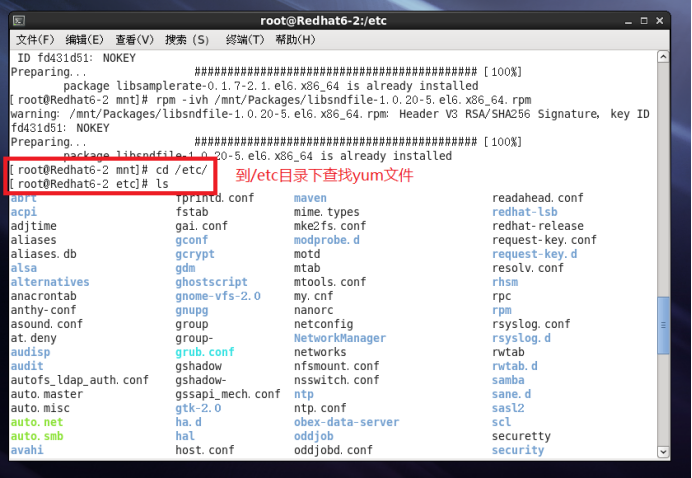
Task: Click the 'avahi' directory entry
Action: 27,450
